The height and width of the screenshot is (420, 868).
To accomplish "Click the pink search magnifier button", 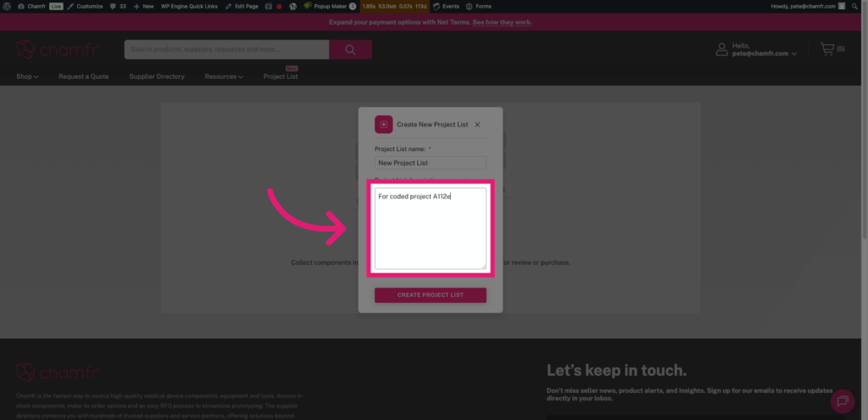I will point(350,49).
